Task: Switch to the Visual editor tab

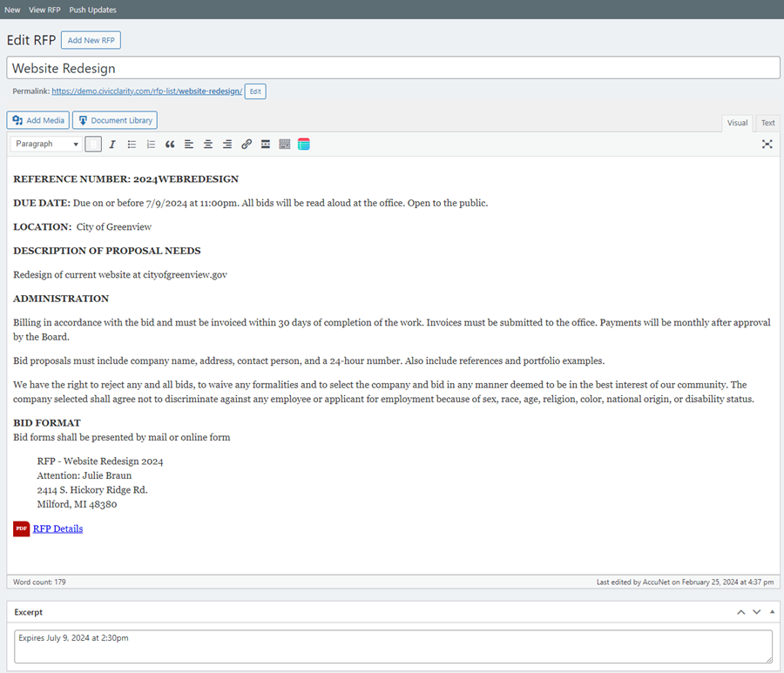Action: pyautogui.click(x=737, y=123)
